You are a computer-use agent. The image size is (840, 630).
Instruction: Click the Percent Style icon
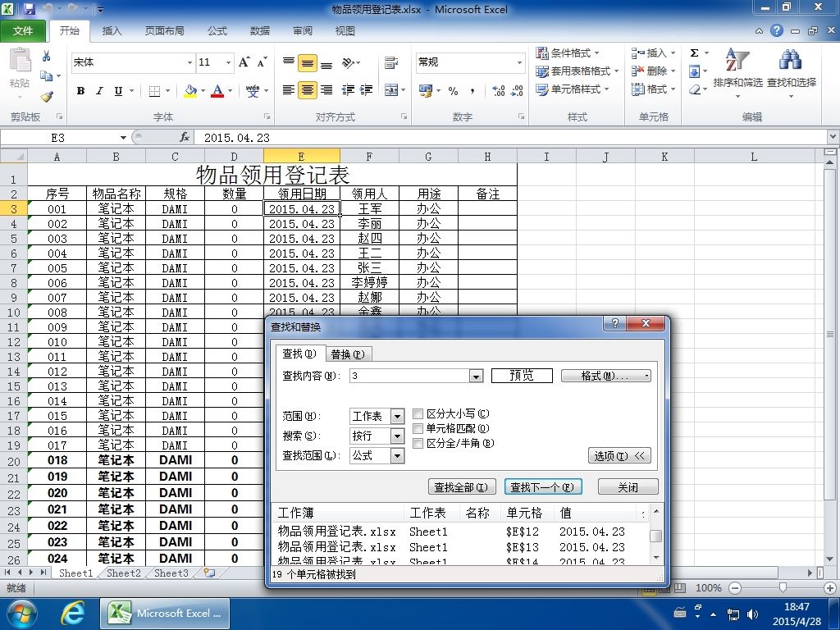453,90
